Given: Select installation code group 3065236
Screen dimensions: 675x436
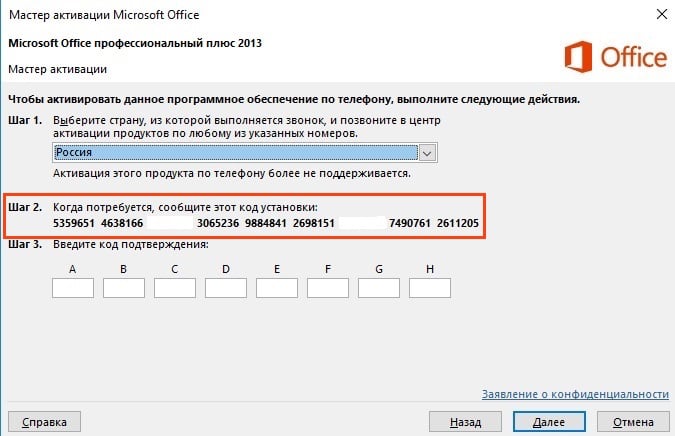Looking at the screenshot, I should 218,223.
